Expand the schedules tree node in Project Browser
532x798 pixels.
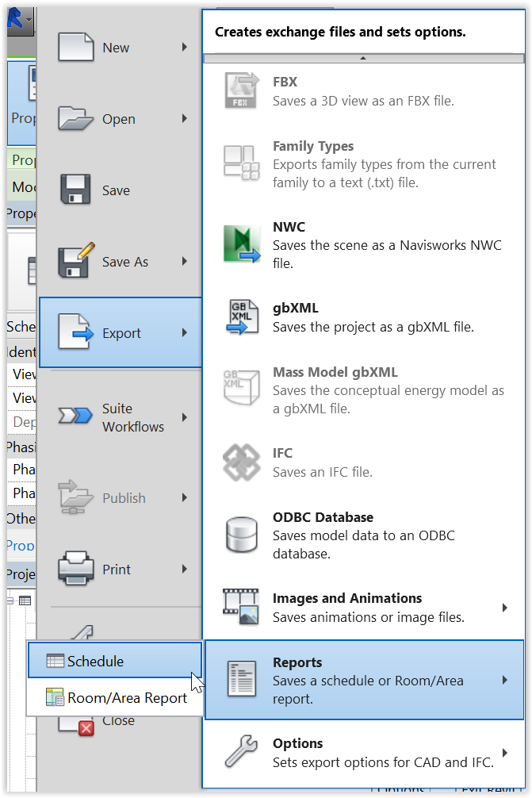[10, 600]
